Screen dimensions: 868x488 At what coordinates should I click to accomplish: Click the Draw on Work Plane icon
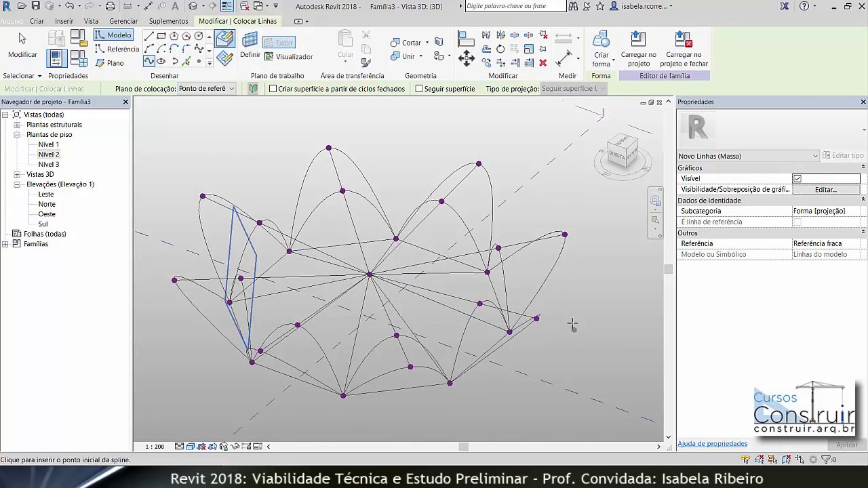224,59
